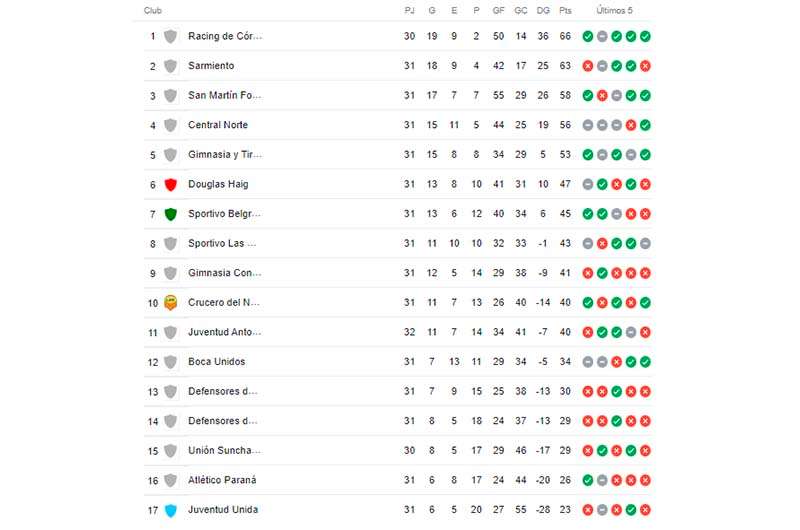Image resolution: width=800 pixels, height=530 pixels.
Task: Click Boca Unidos's red loss icon
Action: (616, 362)
